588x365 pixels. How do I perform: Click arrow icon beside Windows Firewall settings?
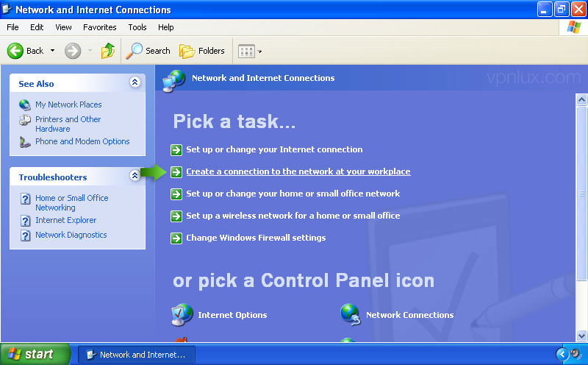click(176, 238)
